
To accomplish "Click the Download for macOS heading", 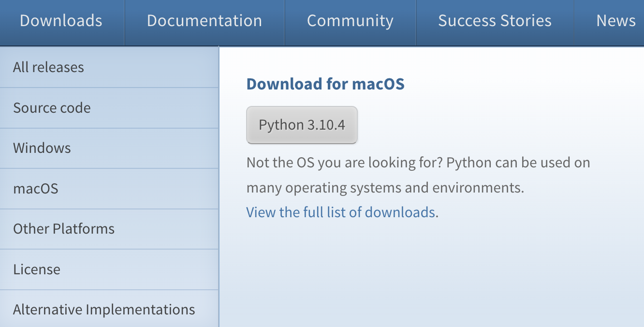I will click(325, 84).
